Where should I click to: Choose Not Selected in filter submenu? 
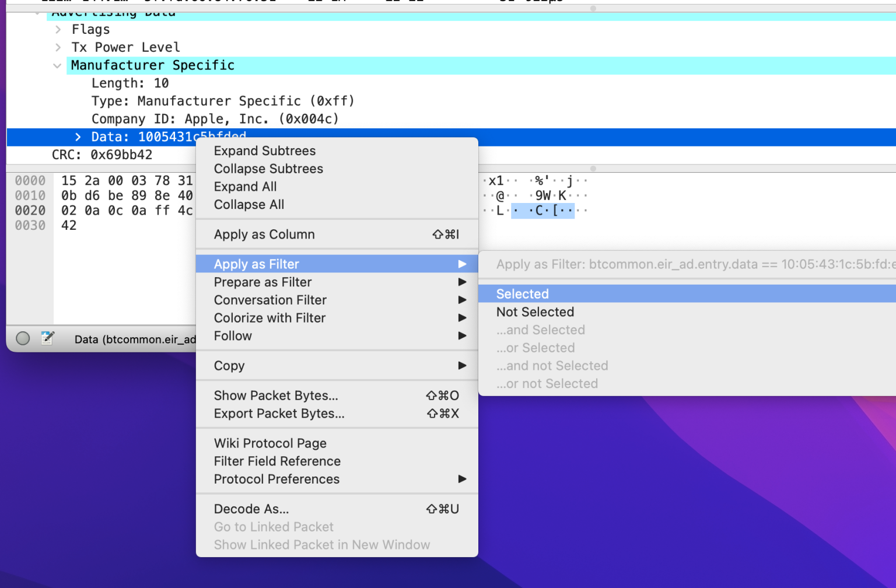[535, 311]
